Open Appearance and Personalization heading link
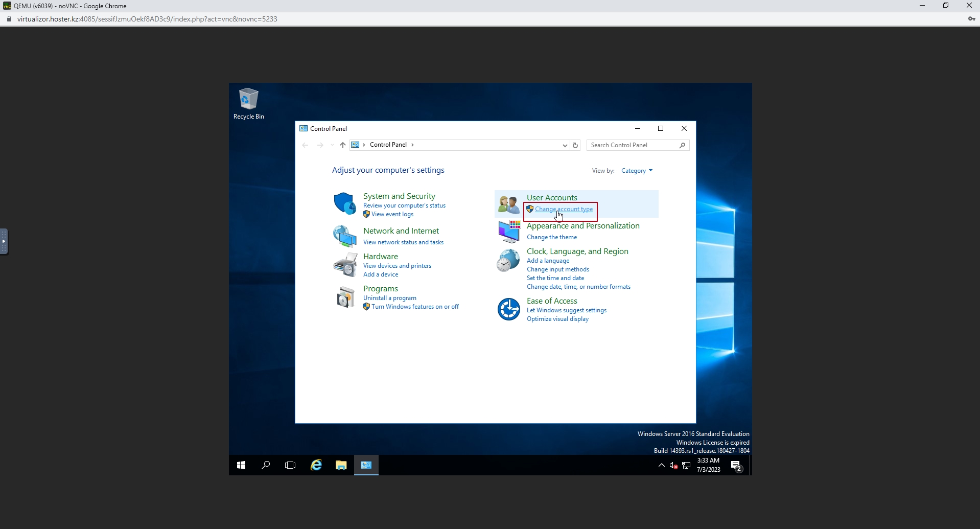The image size is (980, 529). pyautogui.click(x=583, y=226)
